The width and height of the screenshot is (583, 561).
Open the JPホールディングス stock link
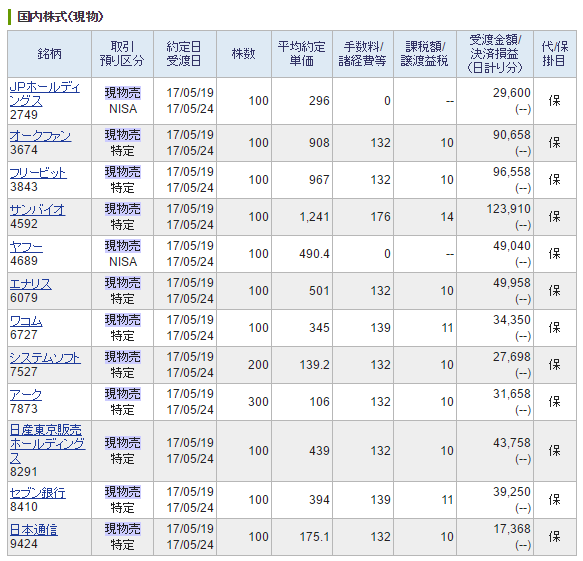click(x=45, y=94)
